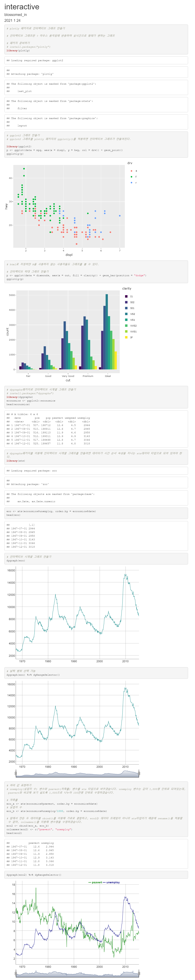The width and height of the screenshot is (195, 980).
Task: Click 'cut' x-axis title on bar chart
Action: tap(68, 380)
